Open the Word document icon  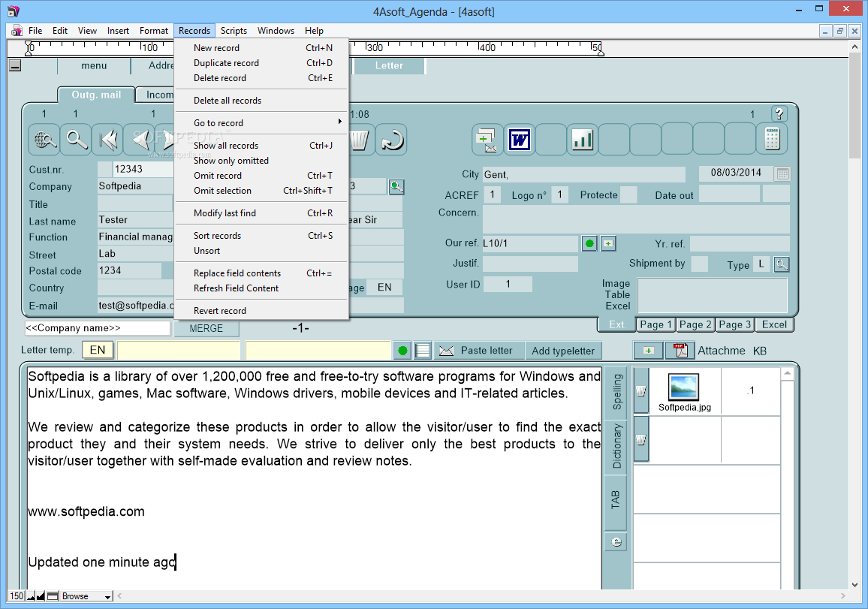(520, 140)
